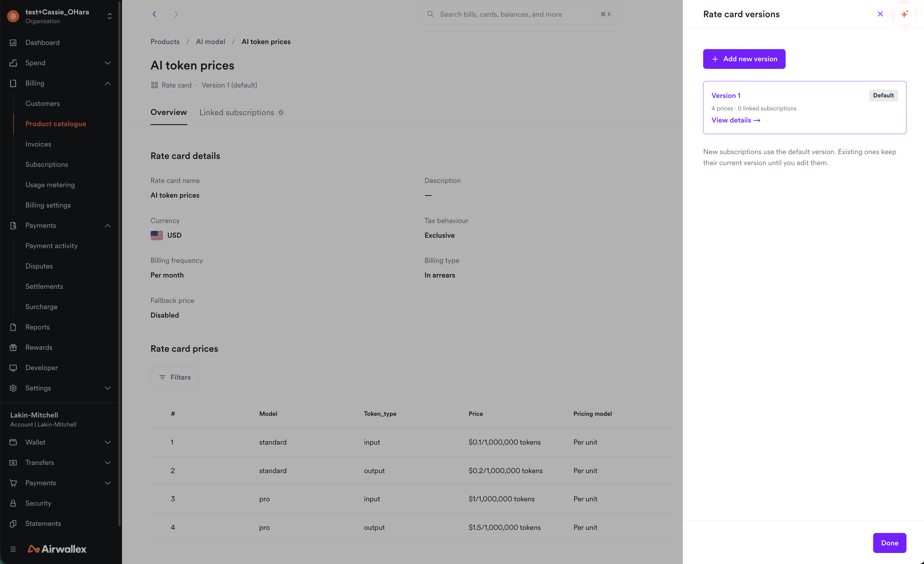Open Payment activity
This screenshot has width=924, height=564.
pyautogui.click(x=51, y=246)
